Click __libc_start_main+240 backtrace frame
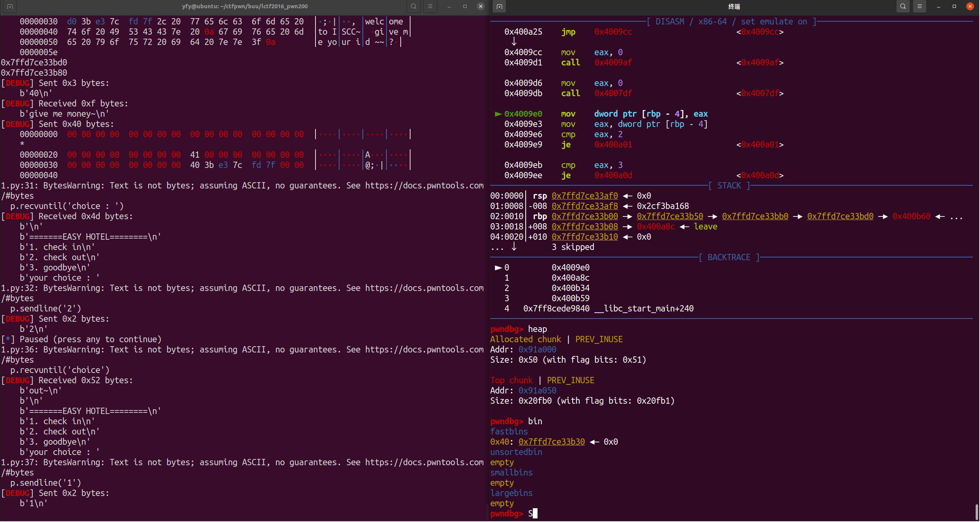Screen dimensions: 980x522 pyautogui.click(x=644, y=309)
